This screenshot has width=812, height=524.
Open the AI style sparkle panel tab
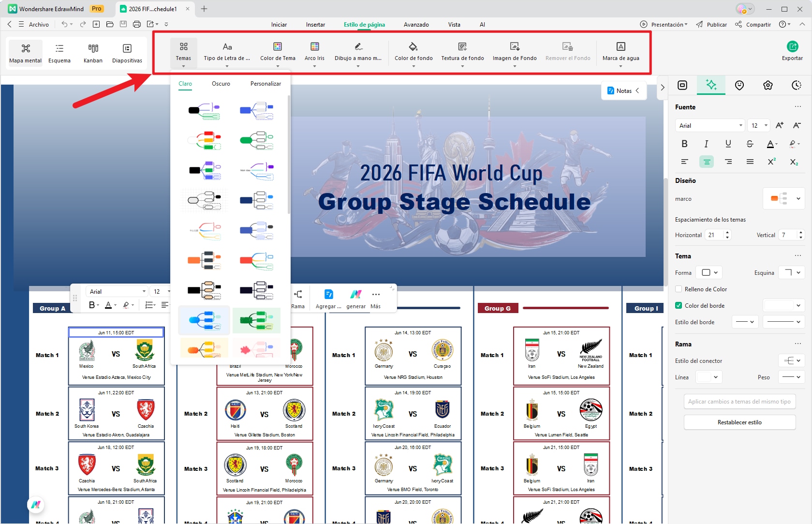click(x=711, y=85)
